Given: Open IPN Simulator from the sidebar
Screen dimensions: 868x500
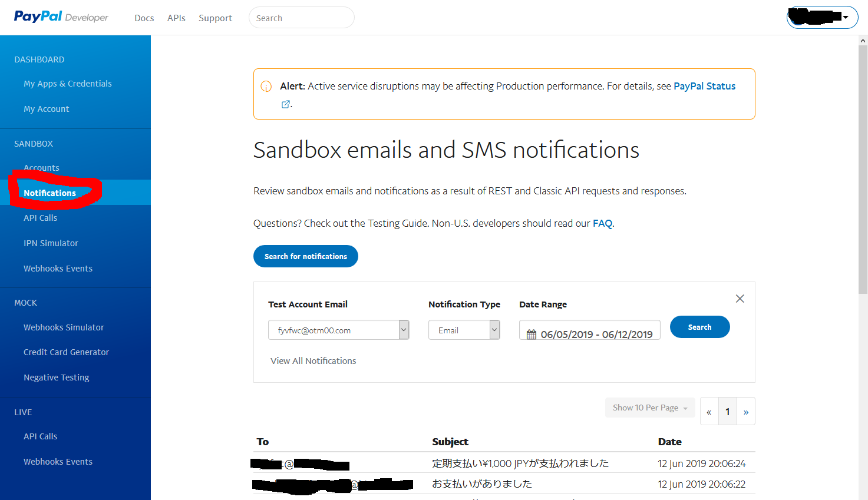Looking at the screenshot, I should pyautogui.click(x=51, y=243).
